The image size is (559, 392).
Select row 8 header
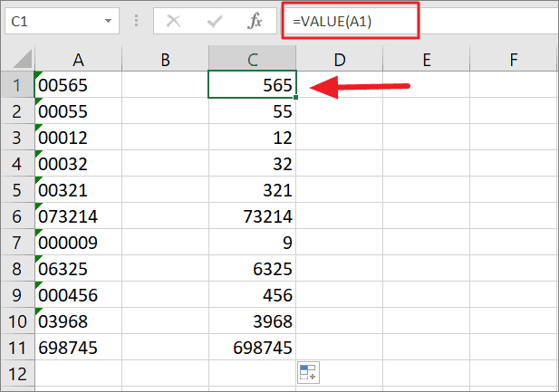(x=17, y=268)
